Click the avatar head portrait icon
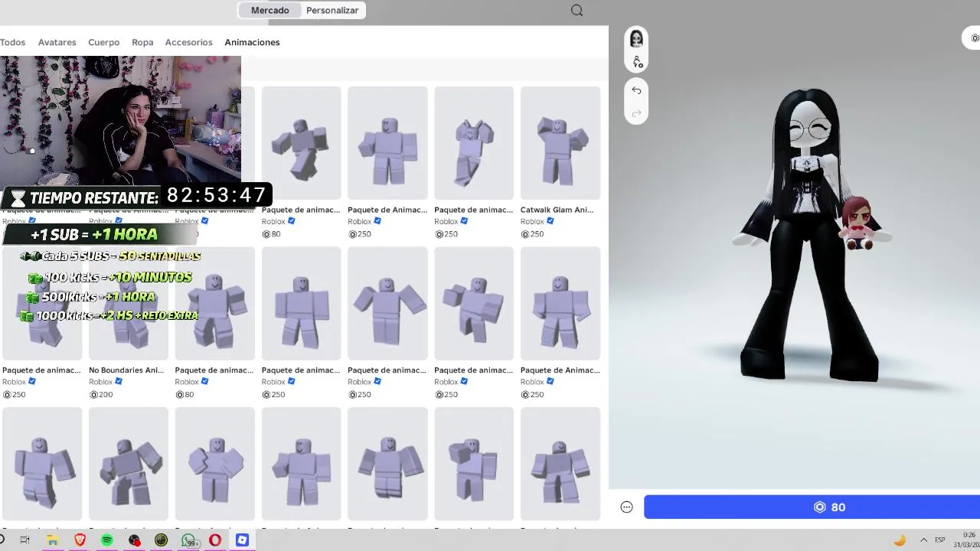The image size is (980, 551). pyautogui.click(x=636, y=38)
